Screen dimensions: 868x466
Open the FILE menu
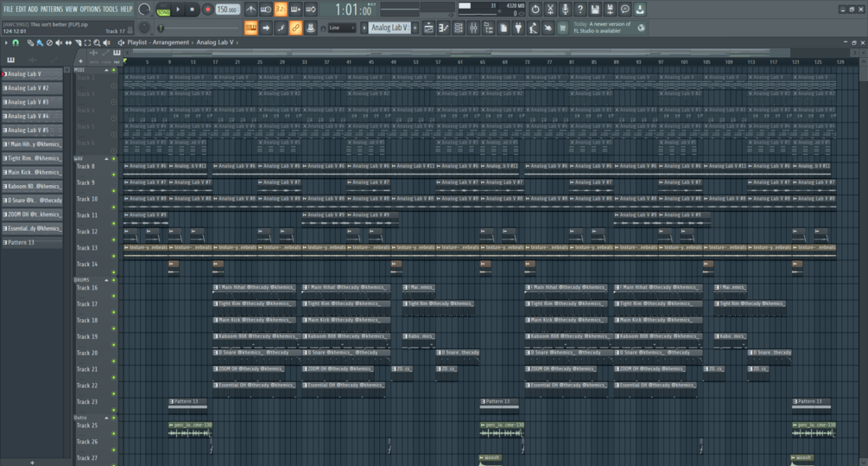pos(9,9)
